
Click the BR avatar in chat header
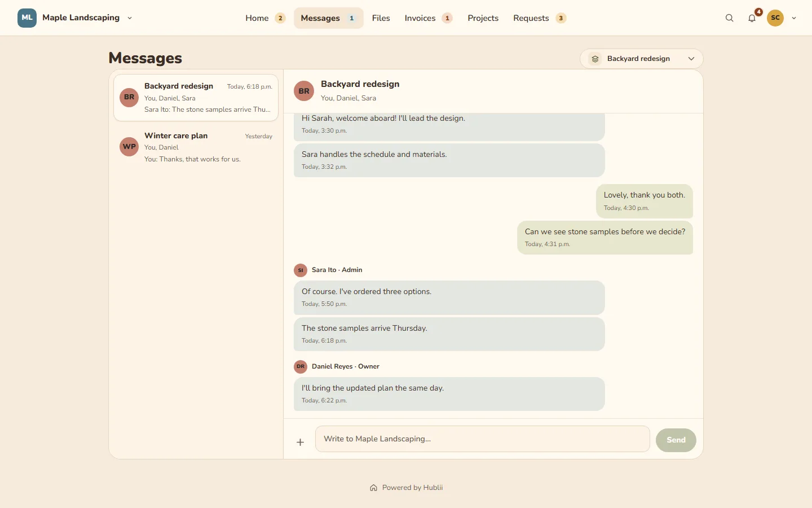pos(304,91)
